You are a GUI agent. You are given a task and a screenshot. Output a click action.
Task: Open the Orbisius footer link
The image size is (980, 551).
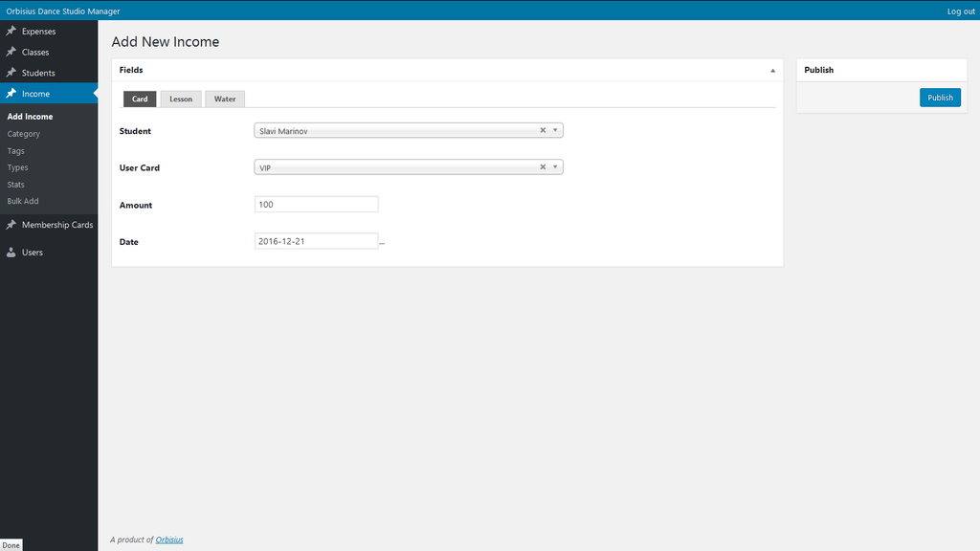169,540
